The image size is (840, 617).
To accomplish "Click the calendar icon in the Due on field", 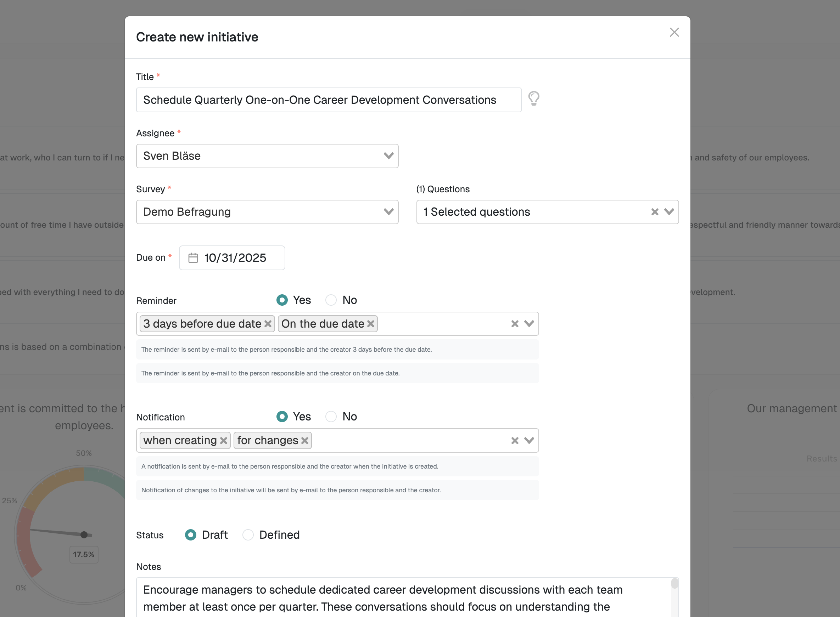I will pos(193,258).
